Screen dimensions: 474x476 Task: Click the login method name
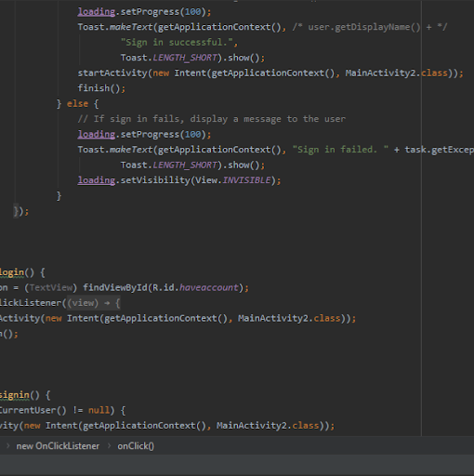tap(12, 272)
